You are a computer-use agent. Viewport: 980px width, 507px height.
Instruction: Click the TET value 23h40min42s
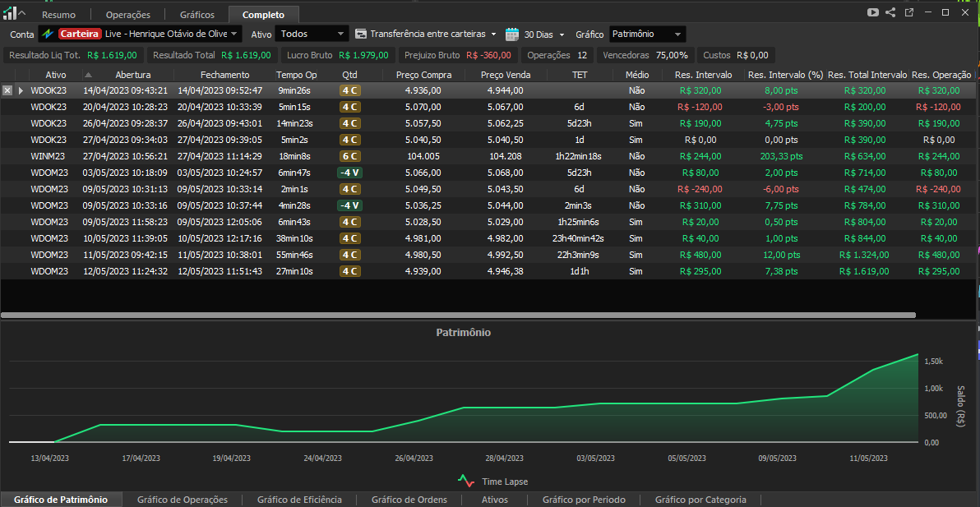(x=579, y=238)
